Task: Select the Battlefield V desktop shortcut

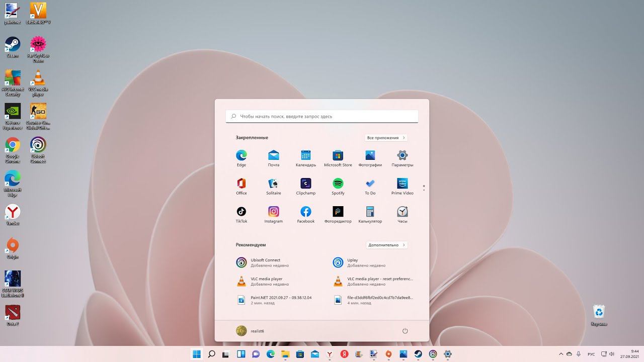Action: click(x=38, y=14)
